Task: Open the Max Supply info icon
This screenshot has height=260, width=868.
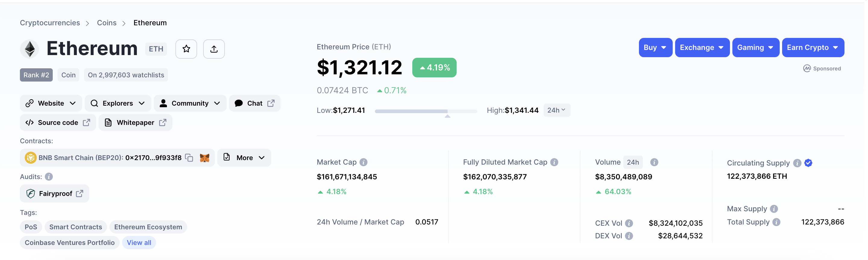Action: coord(774,209)
